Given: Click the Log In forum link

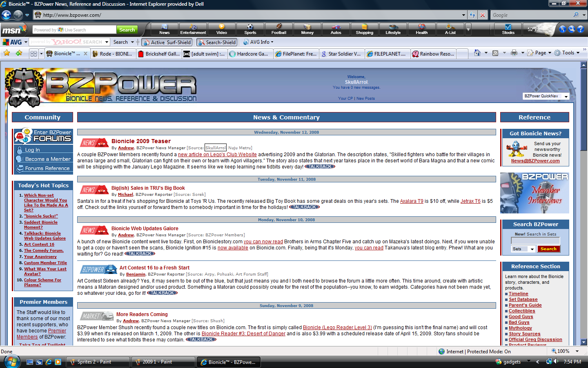Looking at the screenshot, I should coord(32,150).
